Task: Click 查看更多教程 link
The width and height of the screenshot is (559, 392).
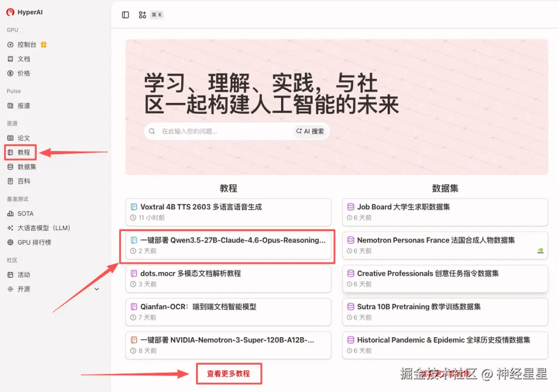Action: 229,373
